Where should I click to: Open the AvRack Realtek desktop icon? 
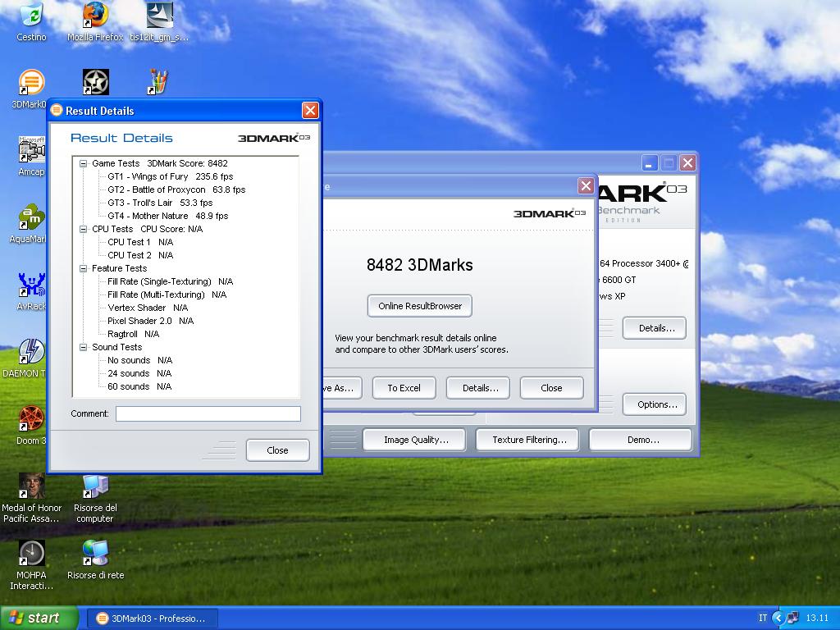[x=31, y=290]
